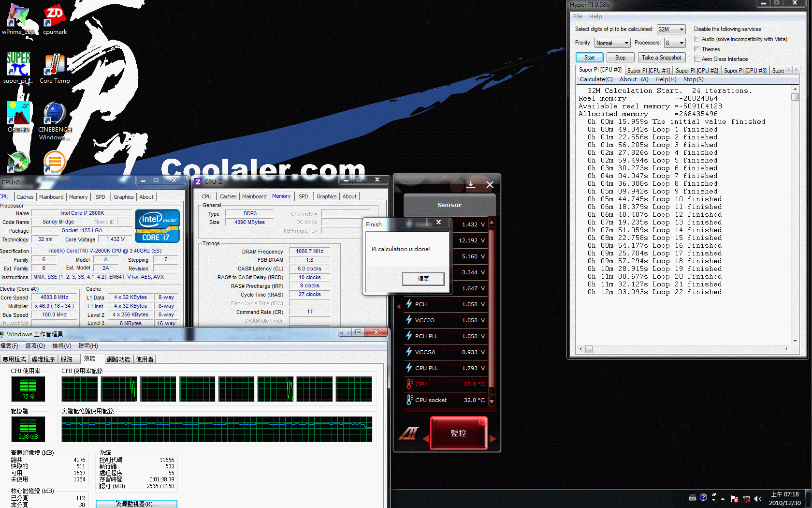Screen dimensions: 812x508
Task: Click the Sensor header button
Action: 449,205
